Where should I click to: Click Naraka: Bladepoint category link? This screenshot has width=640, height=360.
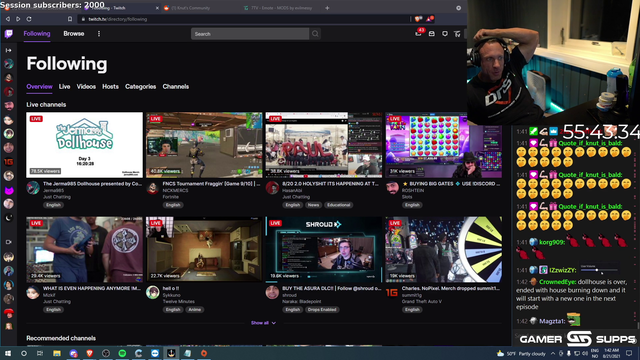[x=302, y=301]
